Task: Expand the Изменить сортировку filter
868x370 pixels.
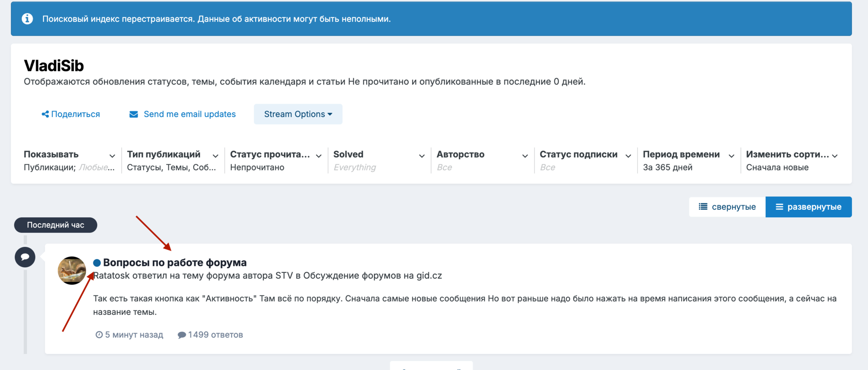Action: coord(792,160)
